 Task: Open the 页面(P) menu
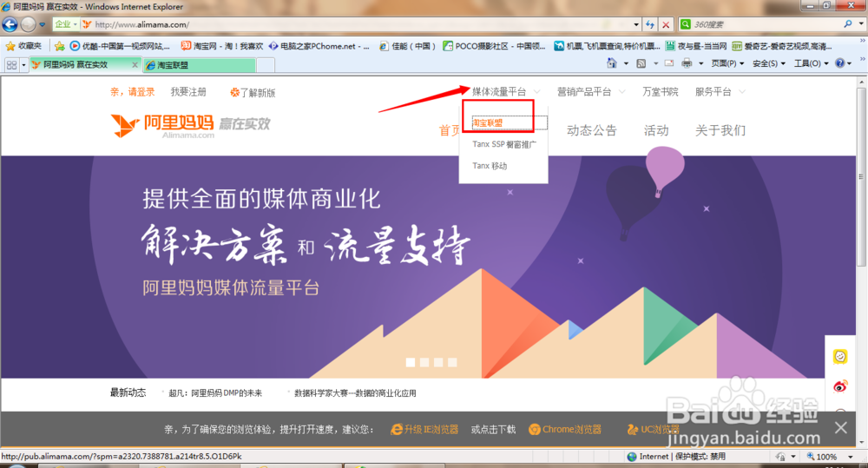[x=727, y=63]
